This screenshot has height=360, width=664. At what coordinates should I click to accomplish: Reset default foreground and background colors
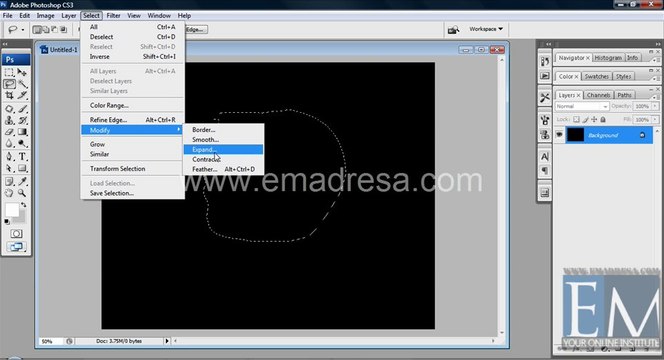(x=7, y=222)
